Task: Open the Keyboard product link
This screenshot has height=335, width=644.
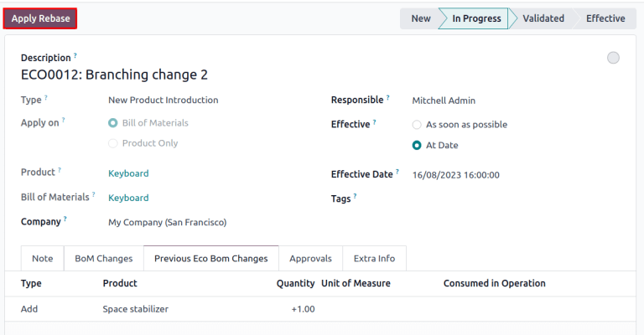Action: coord(128,173)
